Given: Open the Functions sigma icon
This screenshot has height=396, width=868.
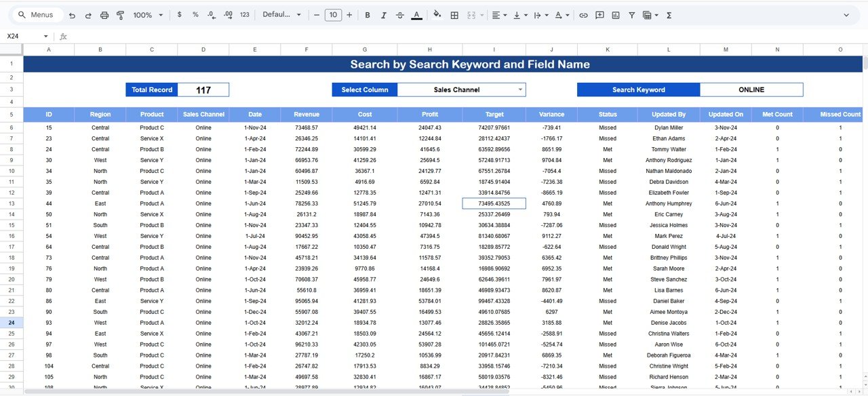Looking at the screenshot, I should (669, 15).
